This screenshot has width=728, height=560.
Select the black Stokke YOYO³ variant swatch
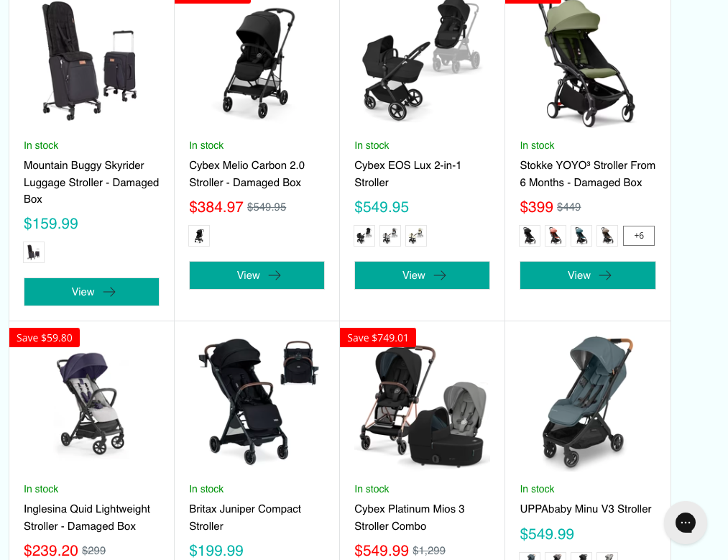530,236
